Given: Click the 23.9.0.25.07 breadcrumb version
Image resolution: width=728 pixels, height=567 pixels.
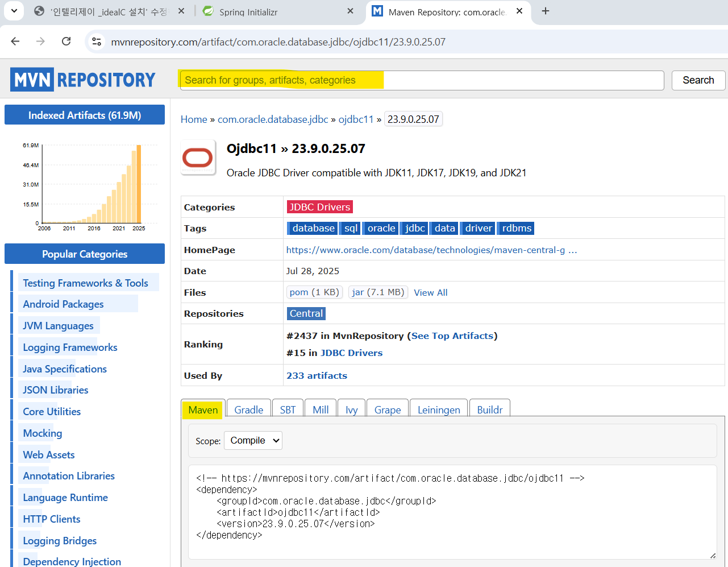Looking at the screenshot, I should tap(413, 119).
